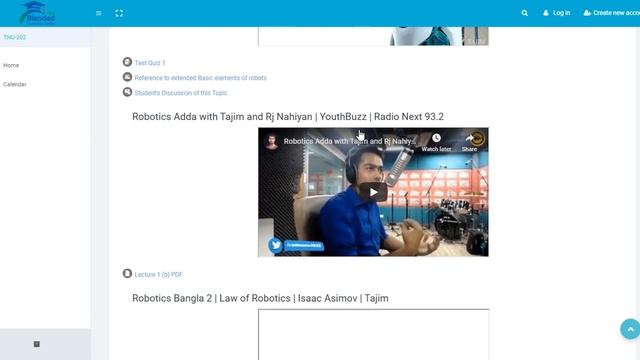Click Share arrow icon on video
This screenshot has width=640, height=360.
pos(469,139)
